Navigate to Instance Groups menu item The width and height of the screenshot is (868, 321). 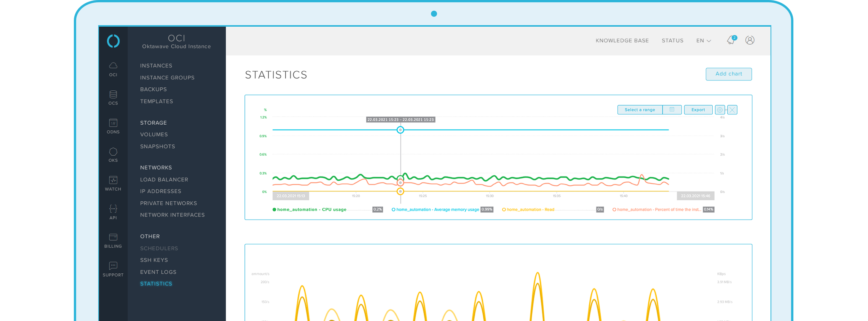coord(167,78)
